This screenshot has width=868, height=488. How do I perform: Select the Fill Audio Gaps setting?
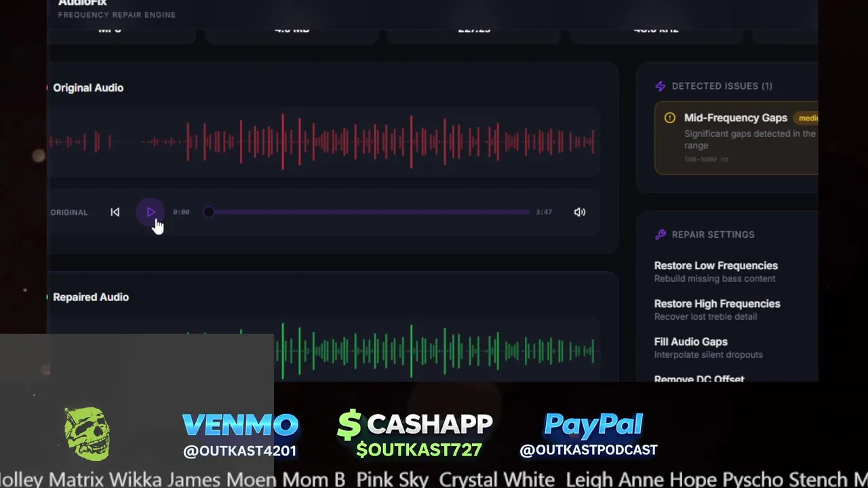(709, 348)
